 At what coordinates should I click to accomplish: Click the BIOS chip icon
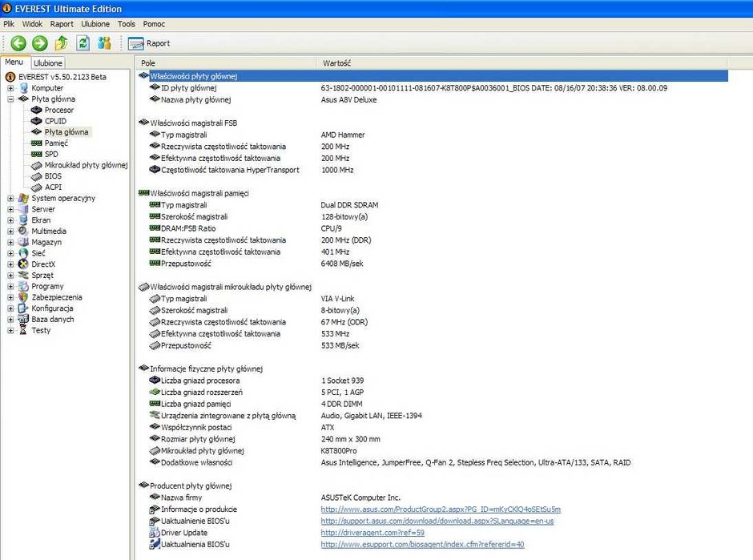[37, 176]
